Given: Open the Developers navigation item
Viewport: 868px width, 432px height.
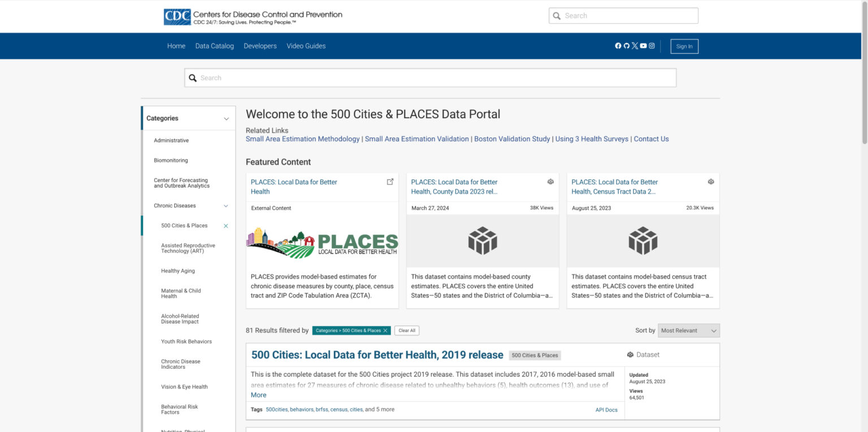Looking at the screenshot, I should coord(260,46).
